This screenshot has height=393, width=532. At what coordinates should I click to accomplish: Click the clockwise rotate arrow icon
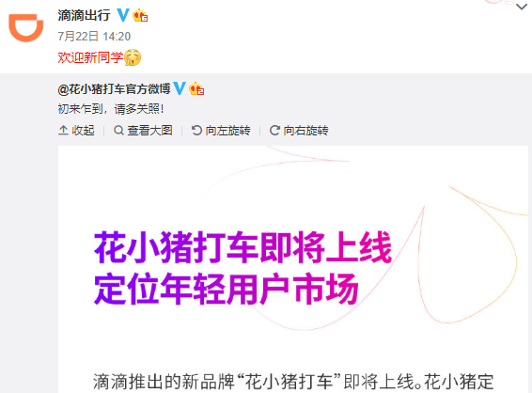click(x=274, y=131)
